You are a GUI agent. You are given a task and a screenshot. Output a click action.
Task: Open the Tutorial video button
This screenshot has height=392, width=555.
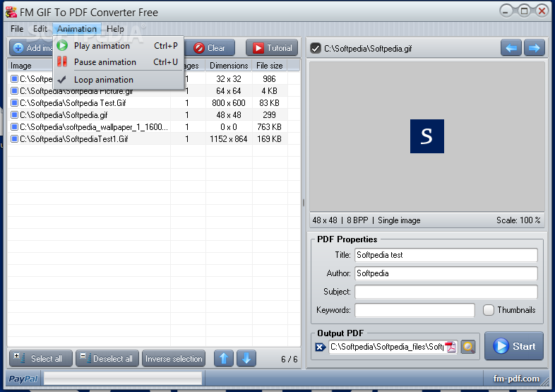(272, 48)
